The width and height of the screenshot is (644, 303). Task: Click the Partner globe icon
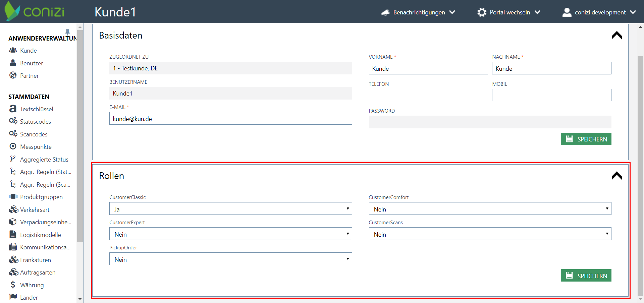[13, 75]
